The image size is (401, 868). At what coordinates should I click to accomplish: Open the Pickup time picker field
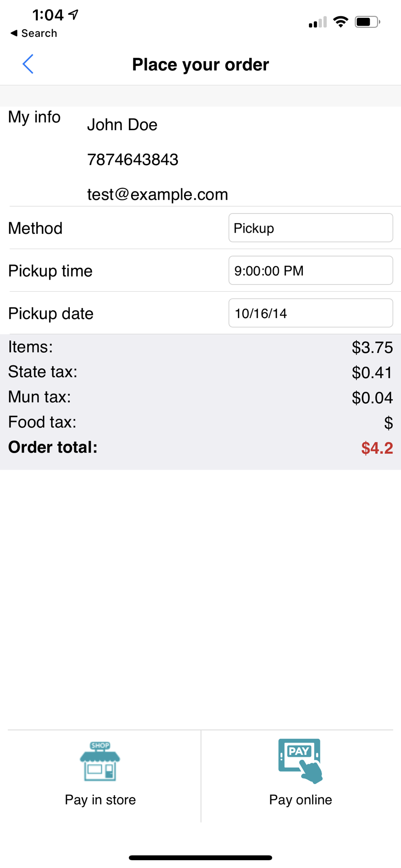pyautogui.click(x=310, y=270)
